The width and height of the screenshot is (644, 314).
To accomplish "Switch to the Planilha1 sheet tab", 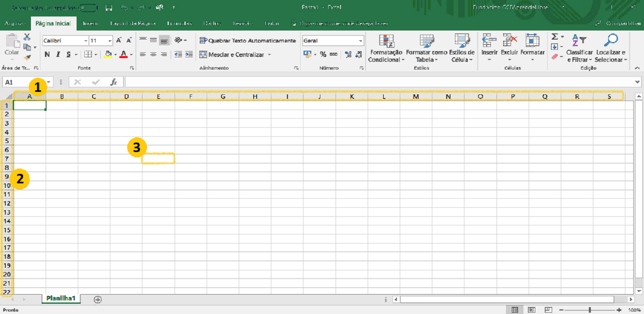I will pyautogui.click(x=61, y=298).
